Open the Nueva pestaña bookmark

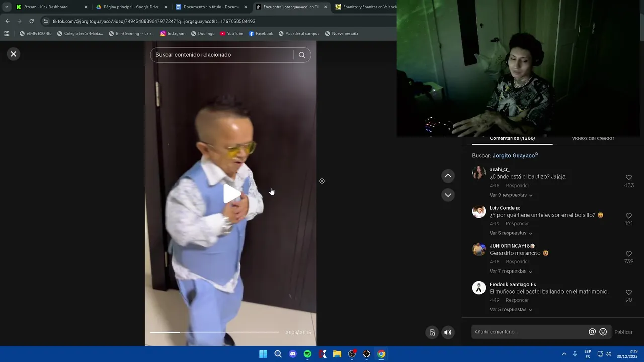pos(342,34)
